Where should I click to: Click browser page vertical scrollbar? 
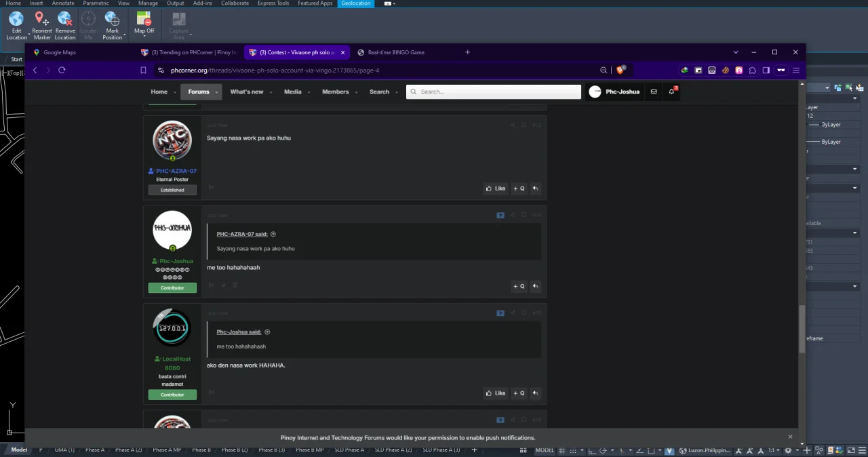point(802,329)
